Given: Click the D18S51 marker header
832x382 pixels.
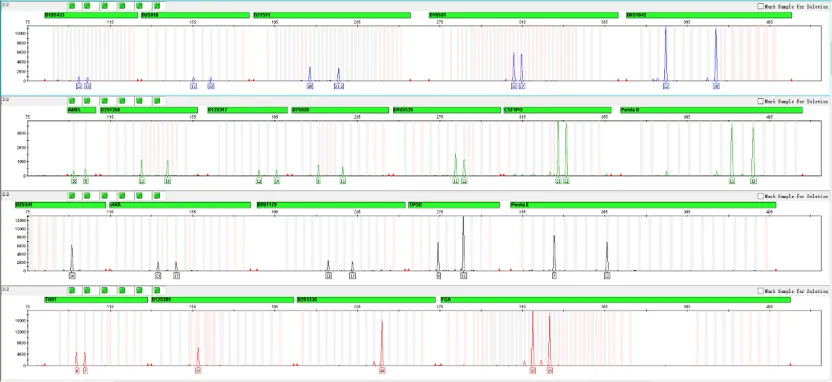Looking at the screenshot, I should tap(523, 15).
